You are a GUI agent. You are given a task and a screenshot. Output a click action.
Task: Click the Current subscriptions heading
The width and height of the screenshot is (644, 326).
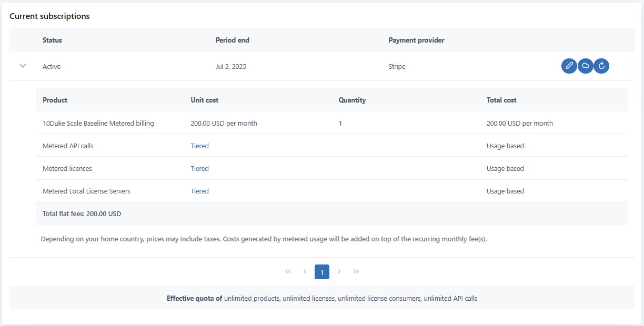(49, 16)
